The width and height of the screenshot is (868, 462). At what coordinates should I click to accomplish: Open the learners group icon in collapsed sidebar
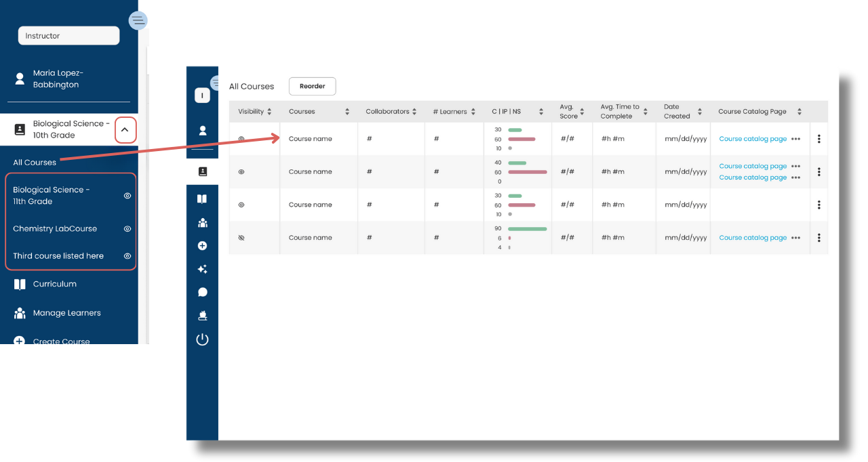pyautogui.click(x=202, y=223)
